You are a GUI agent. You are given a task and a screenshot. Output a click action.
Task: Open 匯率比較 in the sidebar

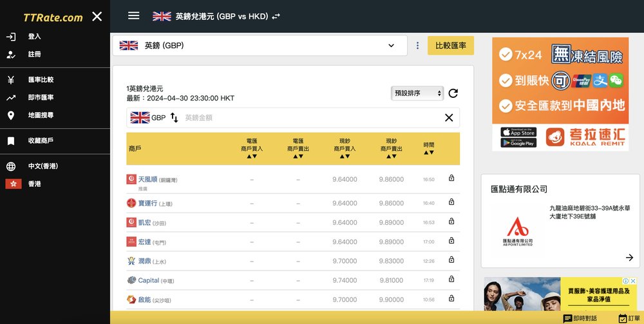tap(41, 80)
